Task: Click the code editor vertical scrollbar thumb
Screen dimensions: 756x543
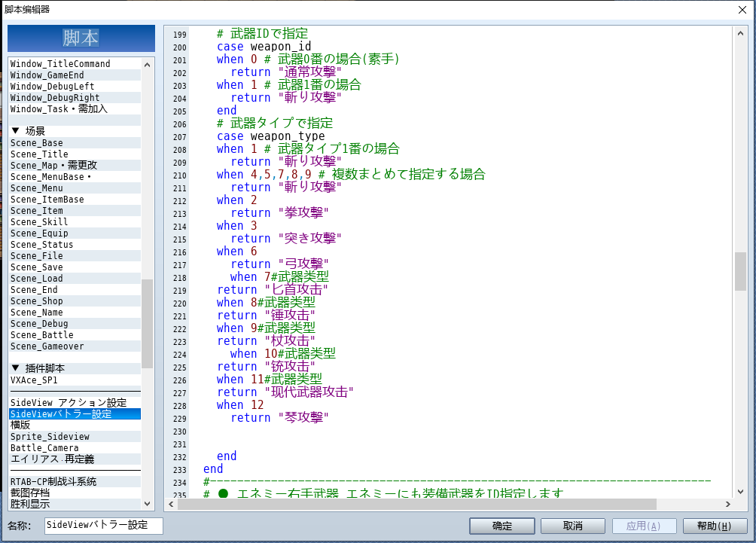Action: point(740,271)
